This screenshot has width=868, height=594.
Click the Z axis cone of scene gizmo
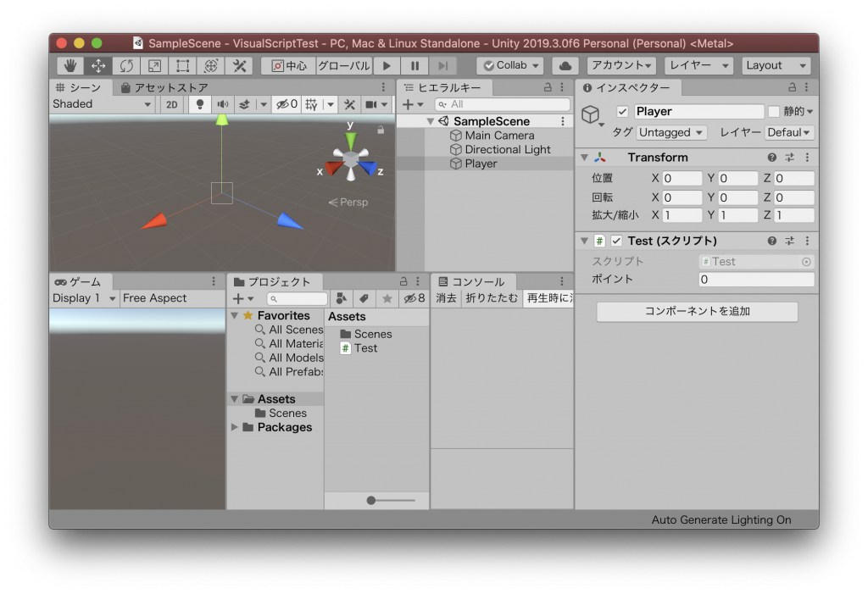(368, 167)
